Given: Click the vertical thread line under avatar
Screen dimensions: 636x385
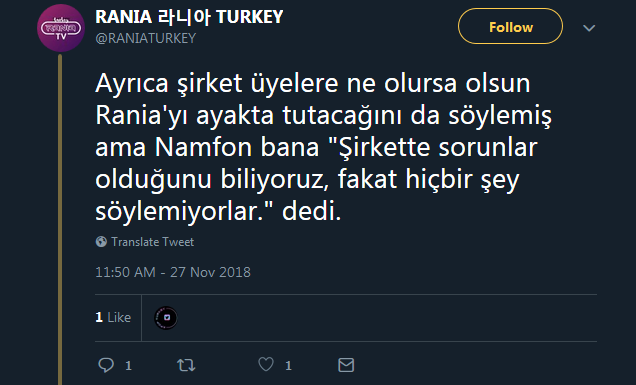Looking at the screenshot, I should (60, 219).
